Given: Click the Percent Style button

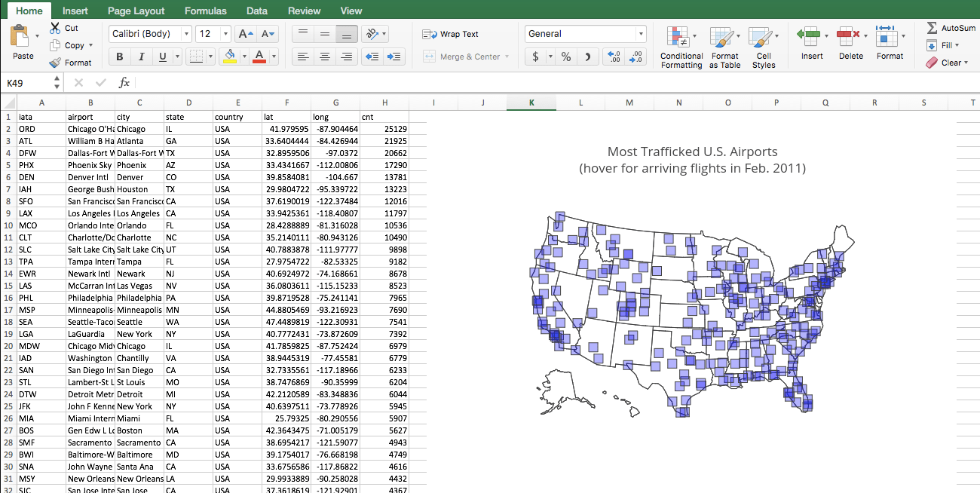Looking at the screenshot, I should 566,57.
